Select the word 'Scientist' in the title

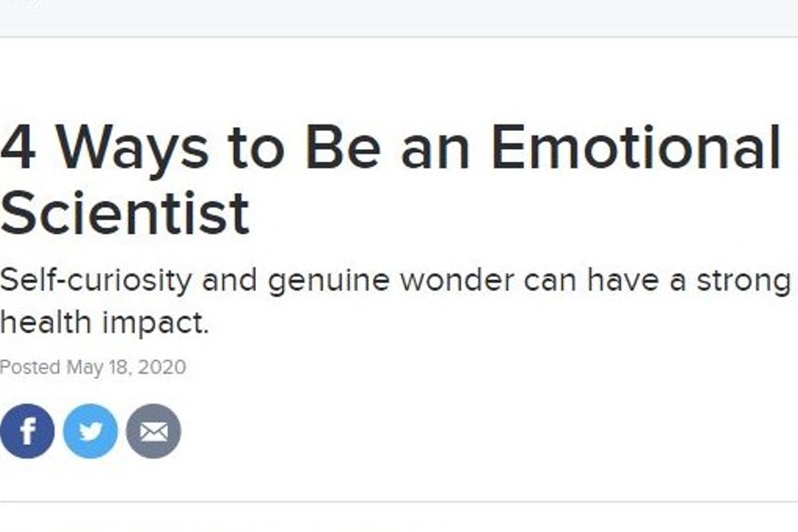click(125, 213)
